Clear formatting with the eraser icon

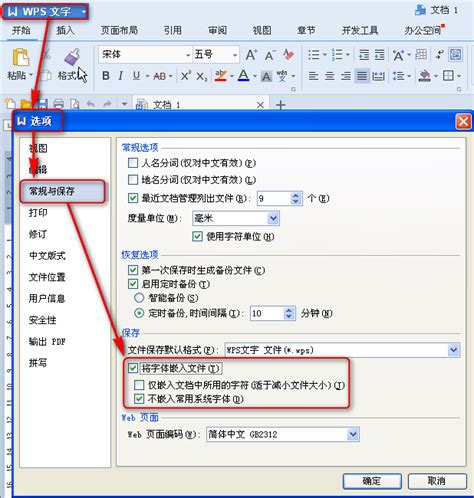[x=288, y=55]
